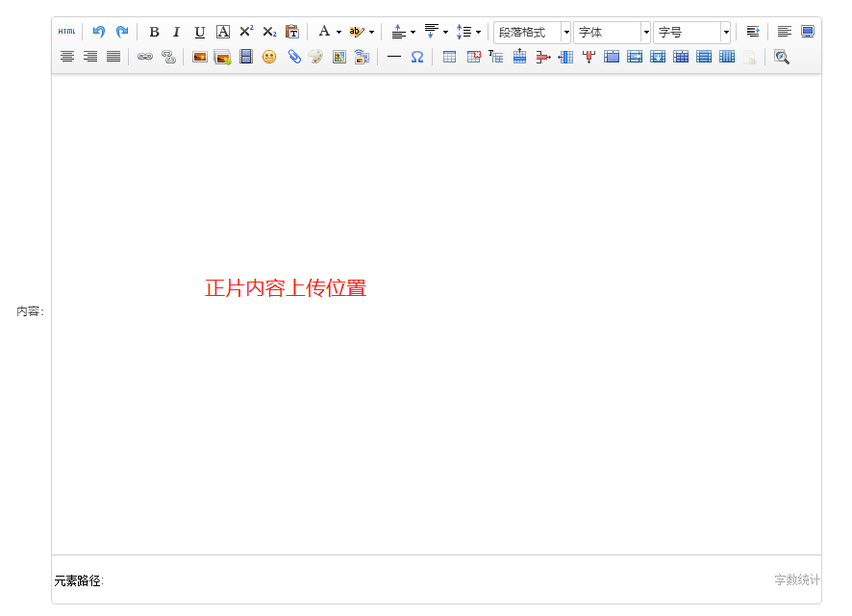Toggle subscript formatting
This screenshot has width=852, height=616.
click(x=269, y=32)
